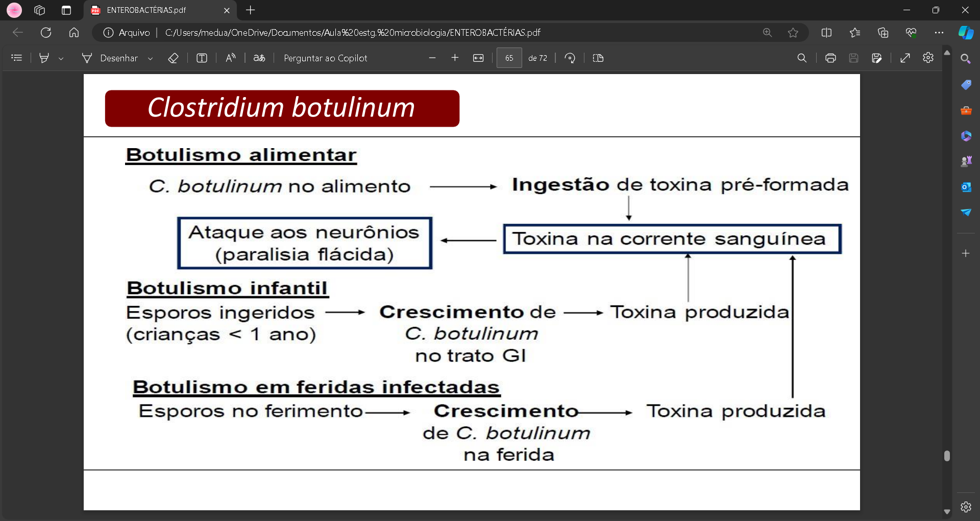
Task: Click the Print PDF icon
Action: (830, 58)
